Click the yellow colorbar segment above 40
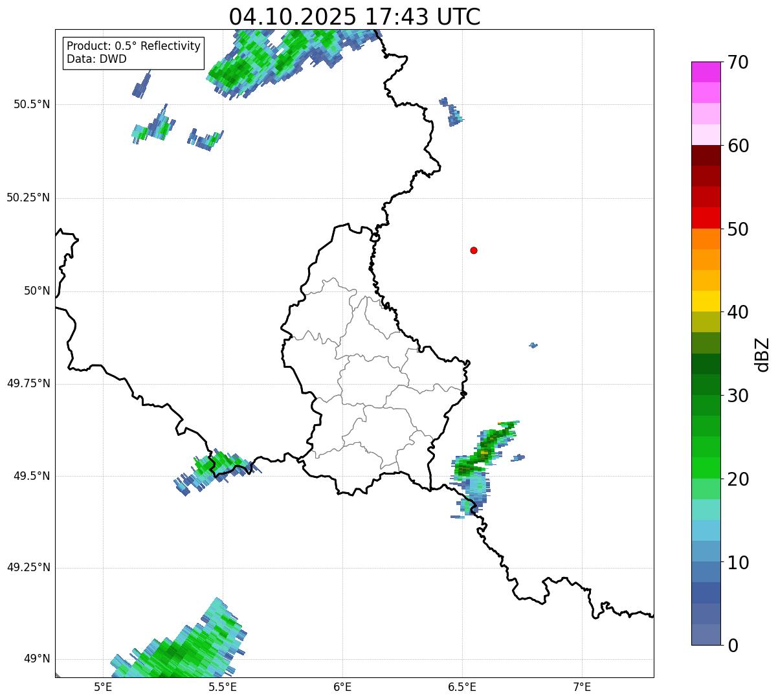This screenshot has width=778, height=700. (706, 301)
